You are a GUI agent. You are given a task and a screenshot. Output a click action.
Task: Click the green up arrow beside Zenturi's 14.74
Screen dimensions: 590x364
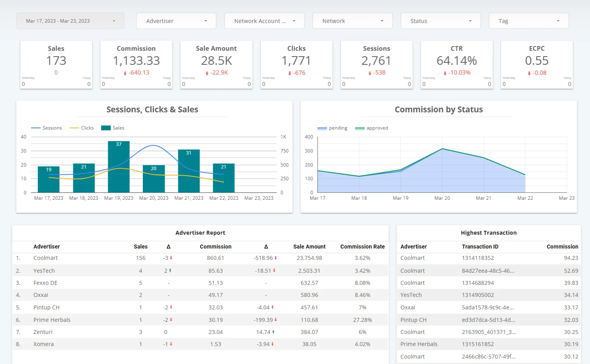273,332
